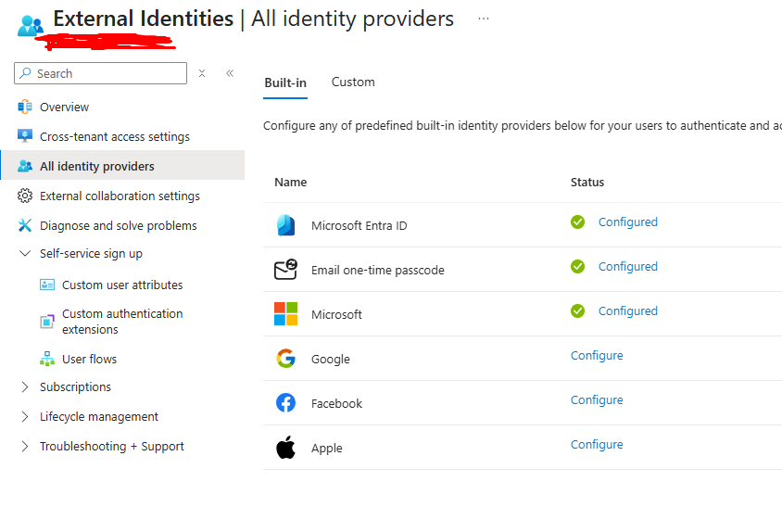Select All identity providers menu item
Screen dimensions: 782x532
click(x=122, y=165)
